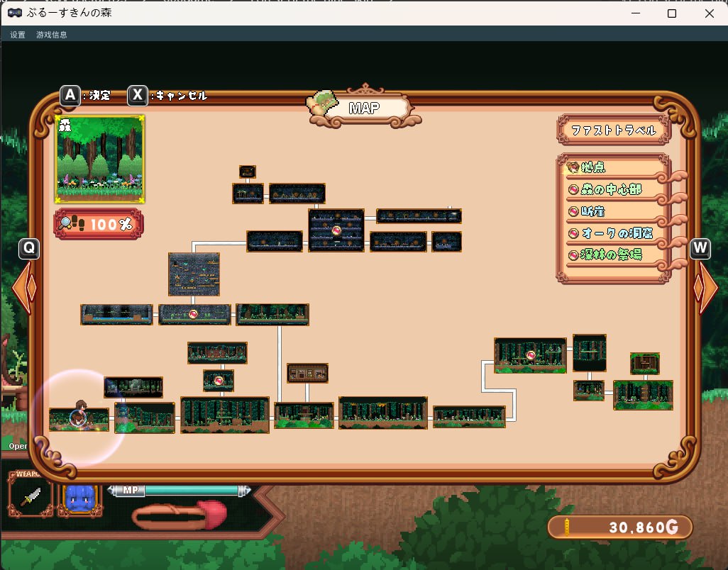Click the A confirm key icon

[70, 96]
